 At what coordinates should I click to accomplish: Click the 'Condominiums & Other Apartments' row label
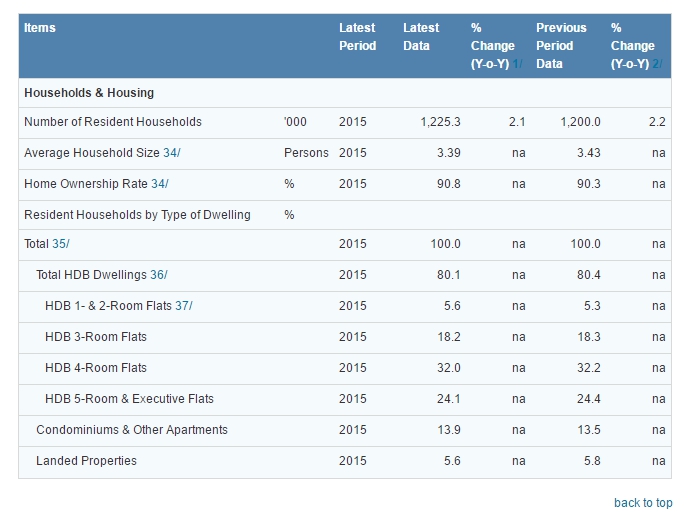132,430
